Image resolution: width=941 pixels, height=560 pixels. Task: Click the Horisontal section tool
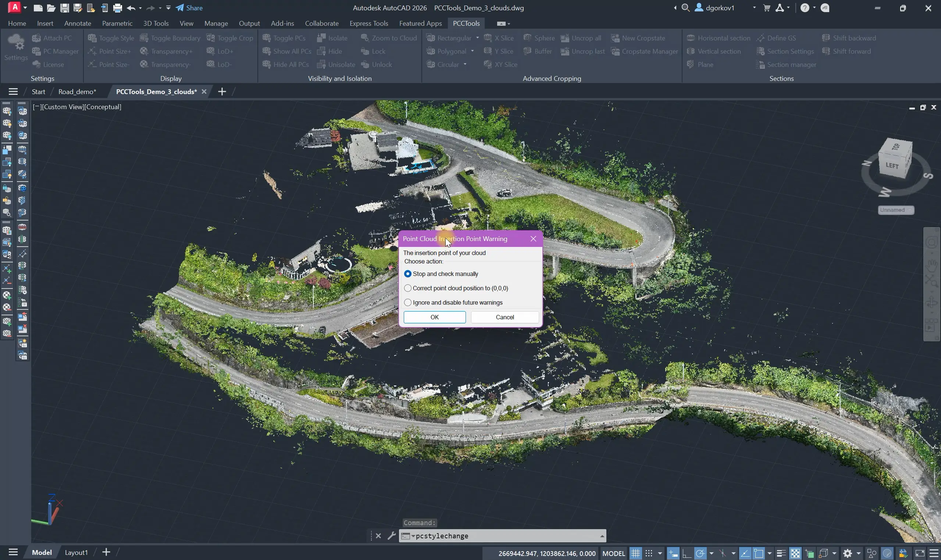click(x=718, y=38)
